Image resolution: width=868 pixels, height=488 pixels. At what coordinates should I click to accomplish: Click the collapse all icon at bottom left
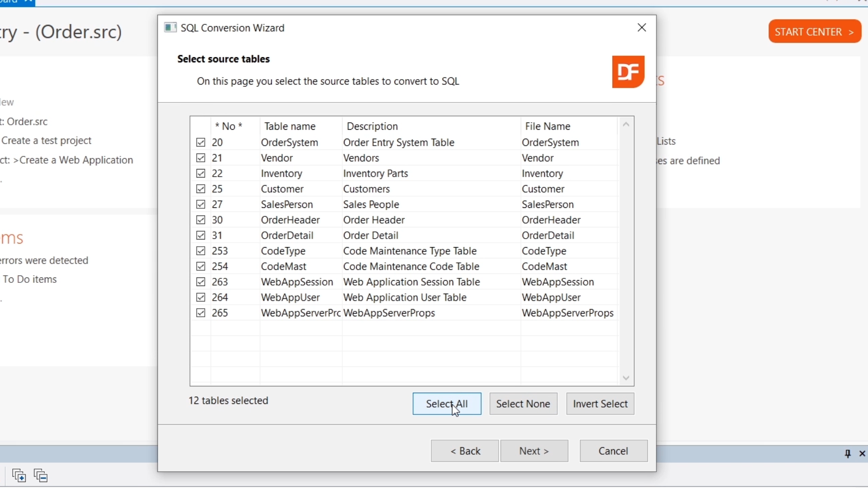point(41,475)
